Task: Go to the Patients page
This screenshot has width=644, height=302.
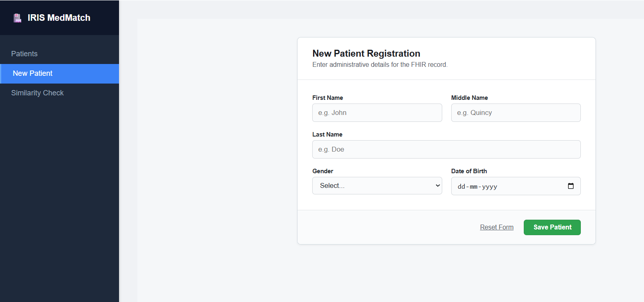Action: [24, 54]
